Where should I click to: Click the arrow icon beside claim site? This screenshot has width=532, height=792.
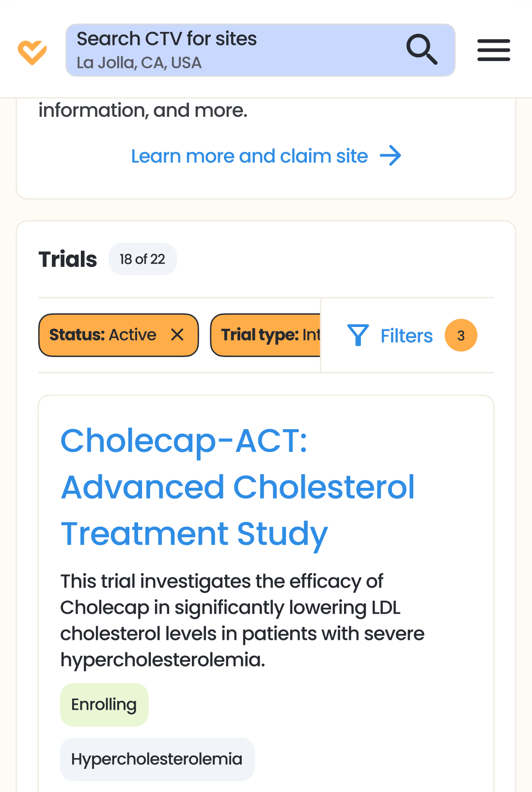tap(391, 156)
